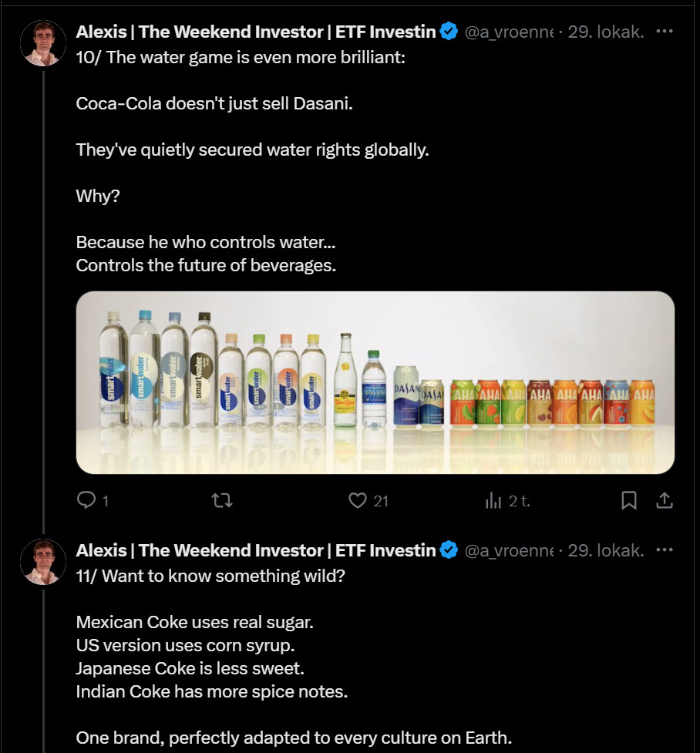Open more options for the 10/ tweet
The image size is (700, 753).
pos(664,32)
